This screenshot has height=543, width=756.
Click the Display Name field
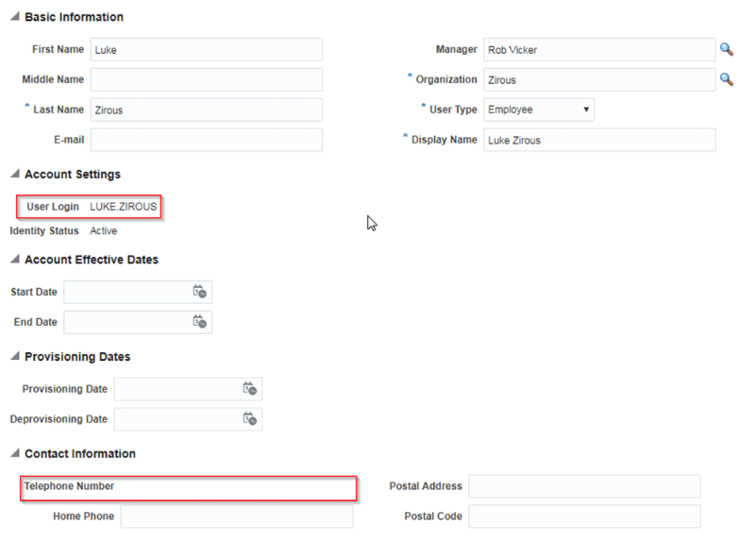pos(599,140)
